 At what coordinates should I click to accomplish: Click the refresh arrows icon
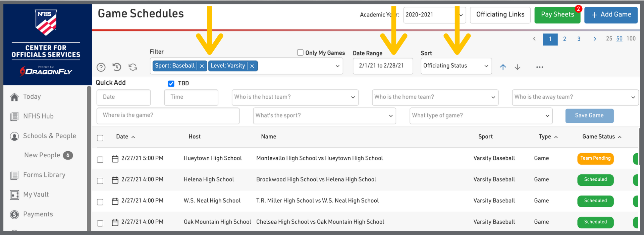pyautogui.click(x=133, y=67)
